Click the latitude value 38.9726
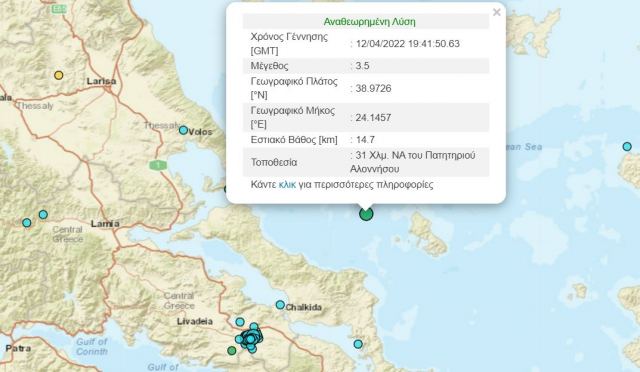This screenshot has height=372, width=640. (373, 88)
